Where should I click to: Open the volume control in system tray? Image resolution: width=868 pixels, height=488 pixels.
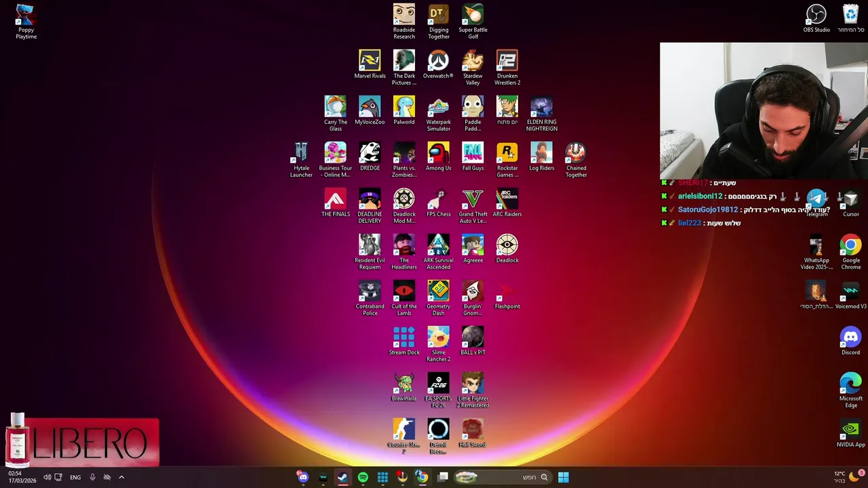[x=47, y=477]
